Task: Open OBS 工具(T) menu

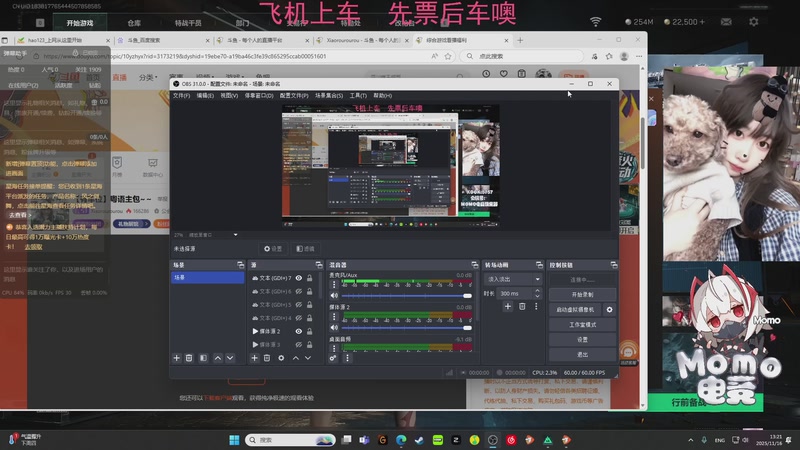Action: (358, 95)
